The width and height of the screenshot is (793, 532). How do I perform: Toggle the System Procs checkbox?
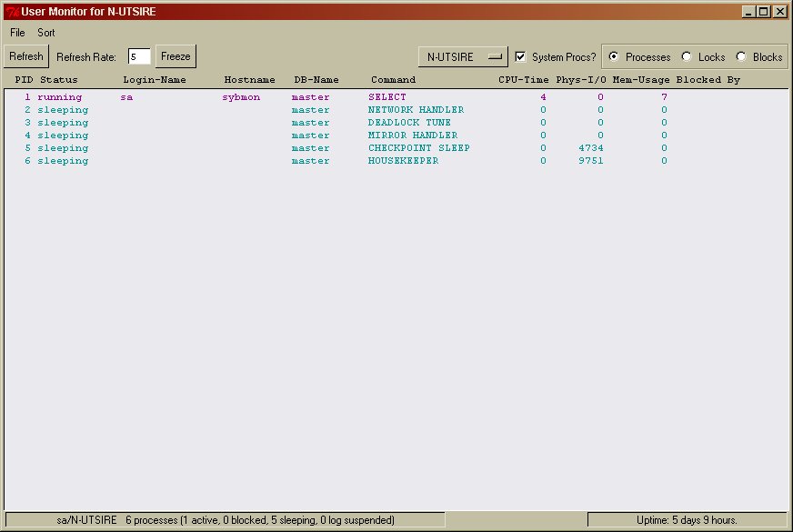(x=521, y=56)
